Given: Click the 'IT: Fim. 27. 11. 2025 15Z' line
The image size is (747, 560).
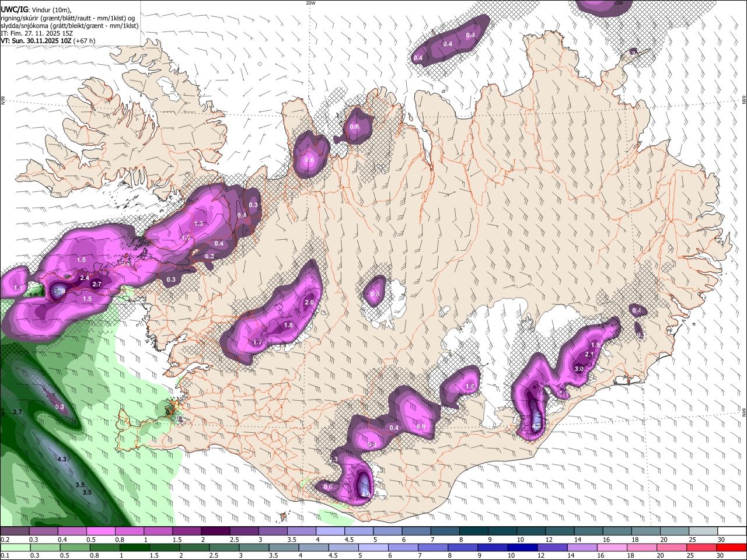Looking at the screenshot, I should click(x=36, y=33).
